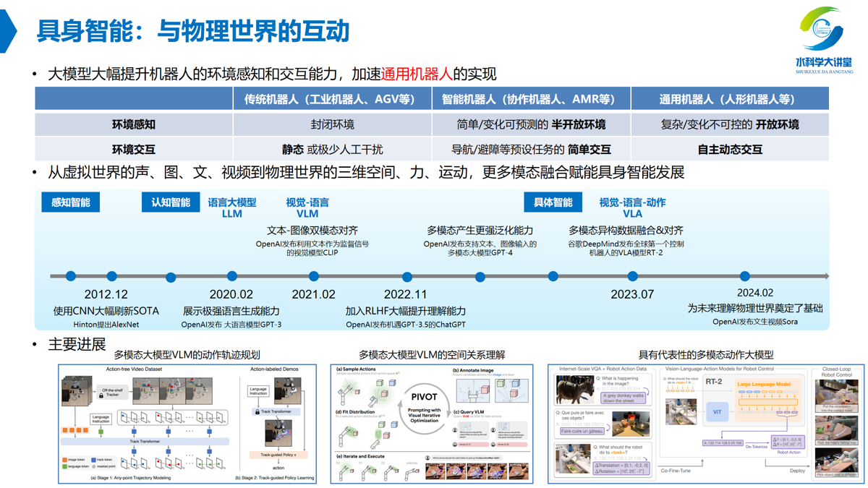868x488 pixels.
Task: Click the 加入RLHF大幅提升理解能力 text
Action: pos(405,311)
